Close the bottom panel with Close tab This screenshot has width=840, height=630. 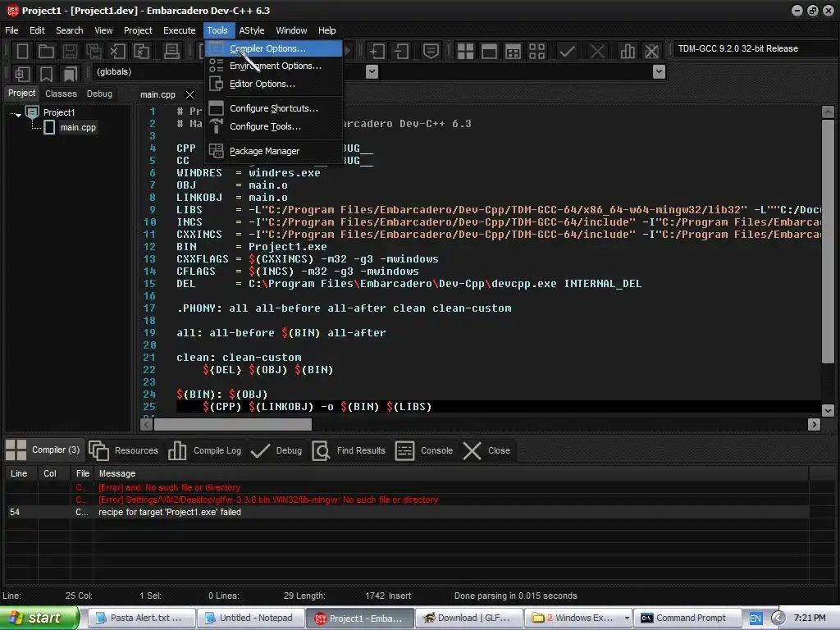point(486,450)
